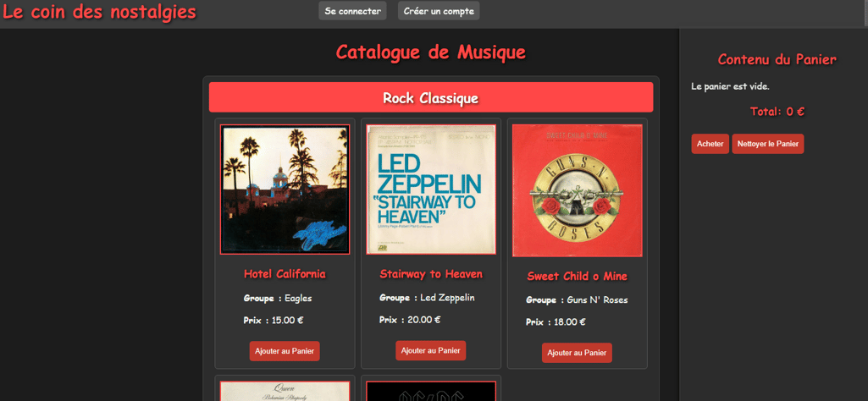Add Sweet Child o Mine to cart
This screenshot has height=401, width=868.
tap(577, 353)
